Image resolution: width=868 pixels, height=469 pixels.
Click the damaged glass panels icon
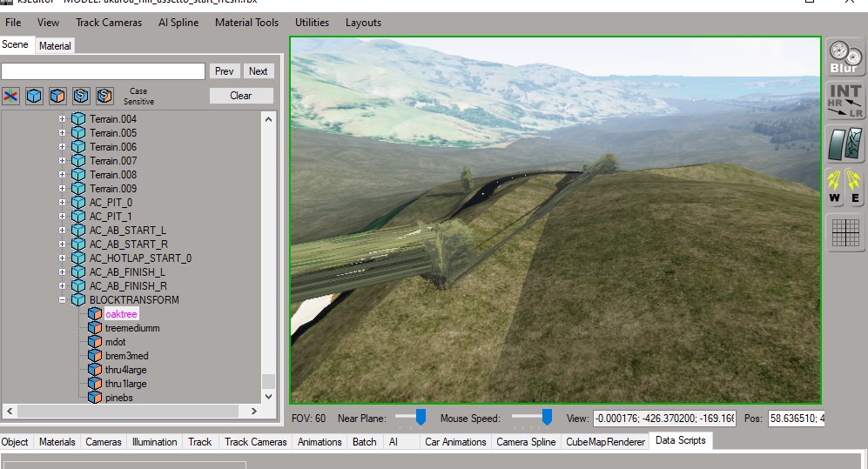pyautogui.click(x=844, y=144)
